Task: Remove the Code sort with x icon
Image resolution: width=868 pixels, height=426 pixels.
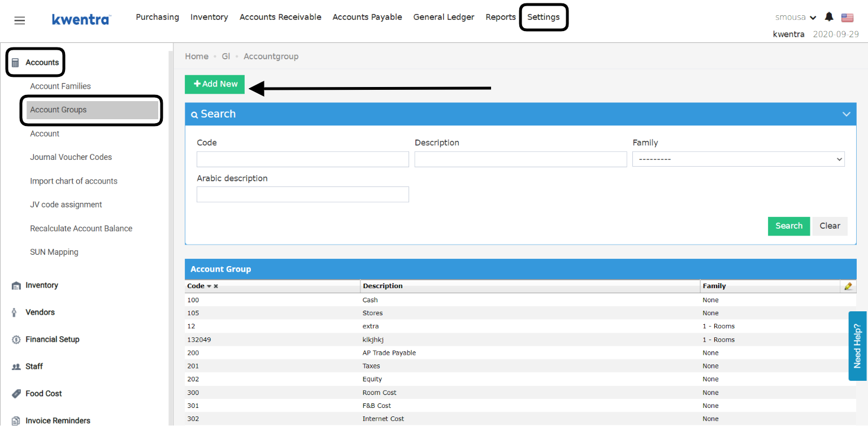Action: [216, 286]
